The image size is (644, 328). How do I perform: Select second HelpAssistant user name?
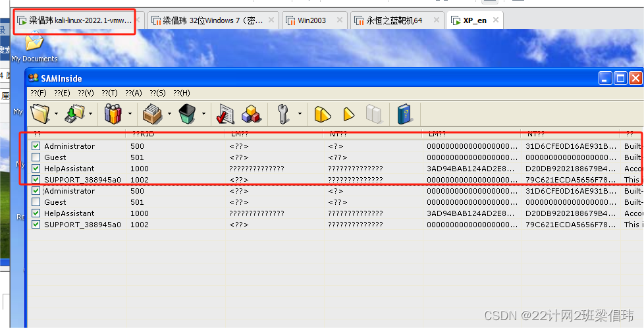tap(69, 213)
